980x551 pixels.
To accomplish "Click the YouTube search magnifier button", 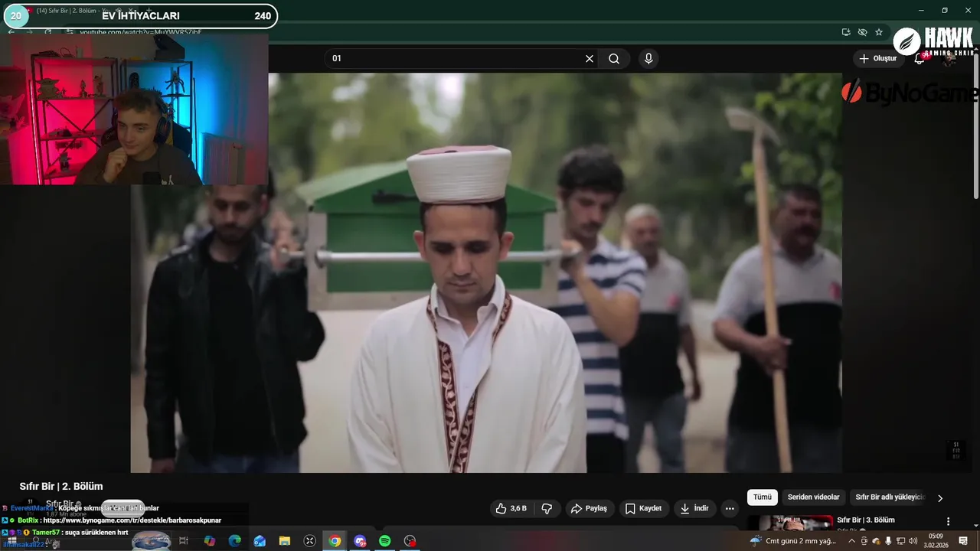I will tap(614, 59).
